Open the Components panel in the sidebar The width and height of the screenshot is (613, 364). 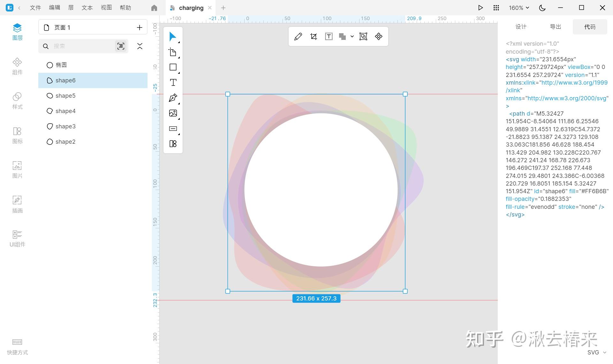click(17, 66)
